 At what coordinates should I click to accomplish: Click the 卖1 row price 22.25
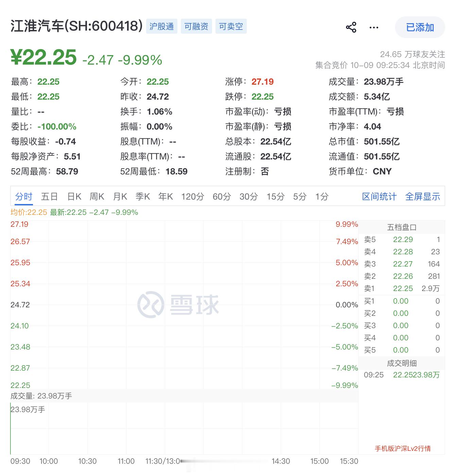pyautogui.click(x=403, y=288)
